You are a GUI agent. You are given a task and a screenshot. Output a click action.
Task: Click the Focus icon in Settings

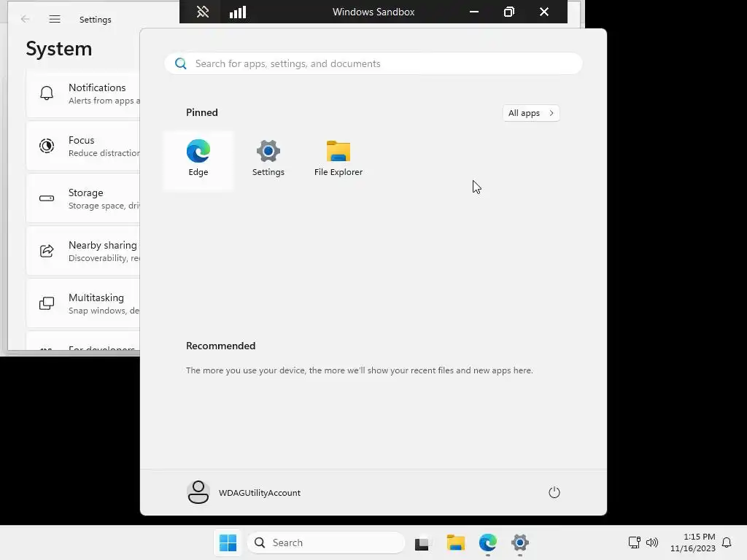(47, 146)
